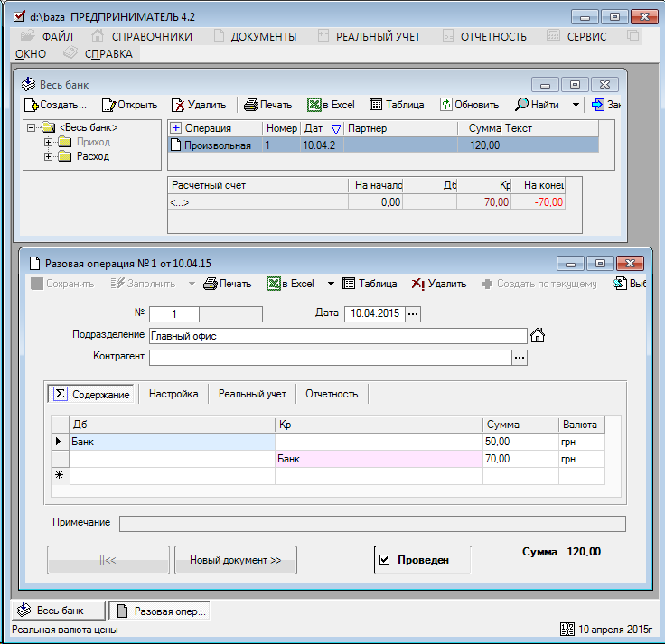Click the new row asterisk marker in table
665x644 pixels.
pos(60,475)
